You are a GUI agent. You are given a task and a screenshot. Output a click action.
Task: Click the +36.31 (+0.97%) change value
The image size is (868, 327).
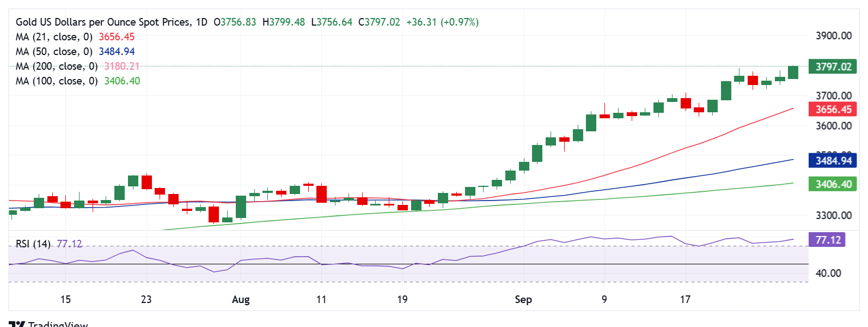click(x=442, y=22)
